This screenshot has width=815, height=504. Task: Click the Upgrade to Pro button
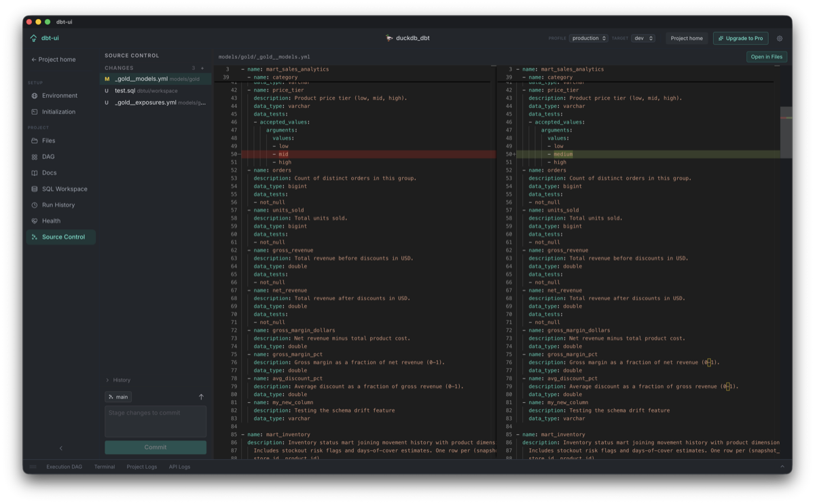(741, 39)
